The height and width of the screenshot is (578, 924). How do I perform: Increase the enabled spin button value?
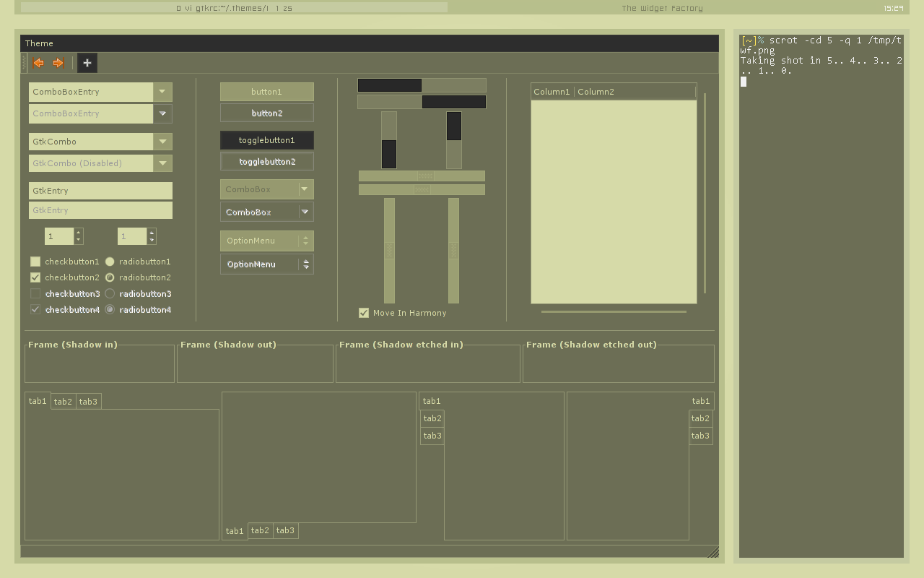pyautogui.click(x=79, y=233)
